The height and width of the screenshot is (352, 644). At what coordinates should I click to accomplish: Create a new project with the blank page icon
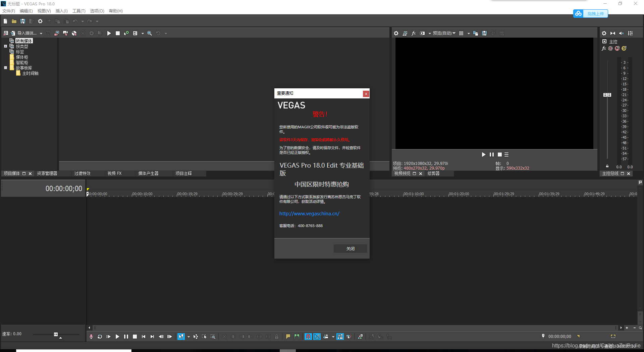point(5,21)
